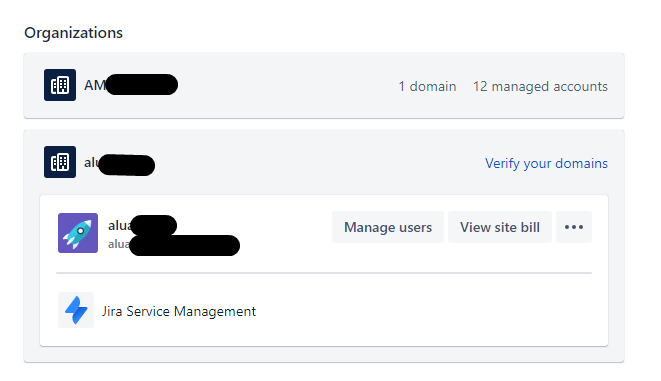Open the Verify your domains link
This screenshot has width=661, height=381.
click(546, 163)
